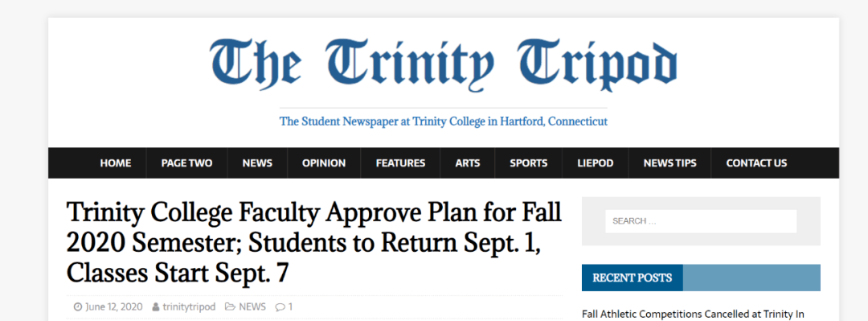The width and height of the screenshot is (868, 321).
Task: Open the OPINION section
Action: [324, 163]
